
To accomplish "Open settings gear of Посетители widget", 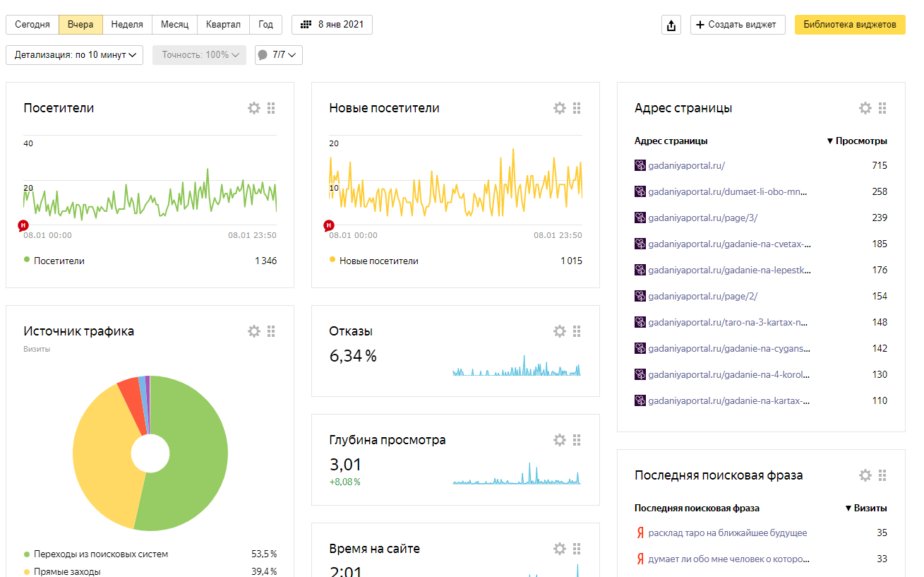I will click(254, 108).
